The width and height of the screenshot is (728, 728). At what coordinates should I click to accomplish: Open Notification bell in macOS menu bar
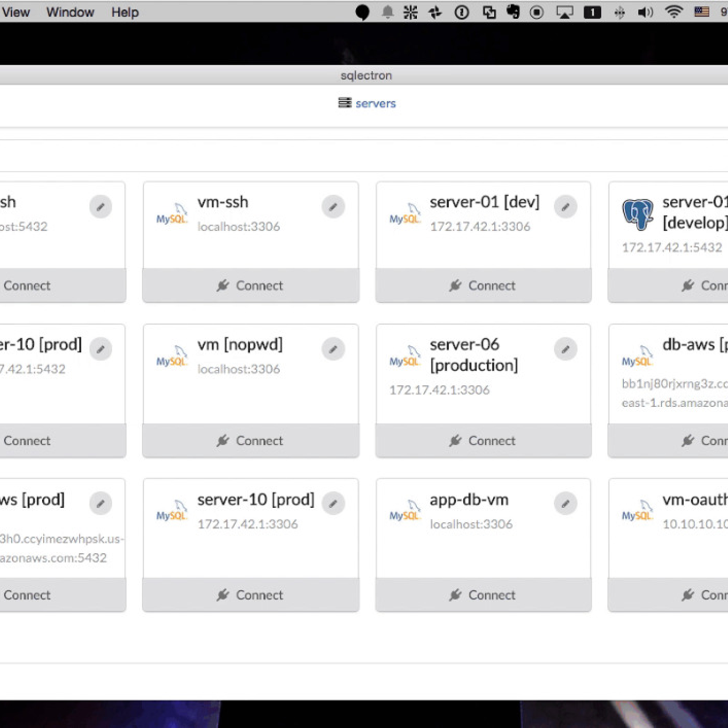coord(387,12)
